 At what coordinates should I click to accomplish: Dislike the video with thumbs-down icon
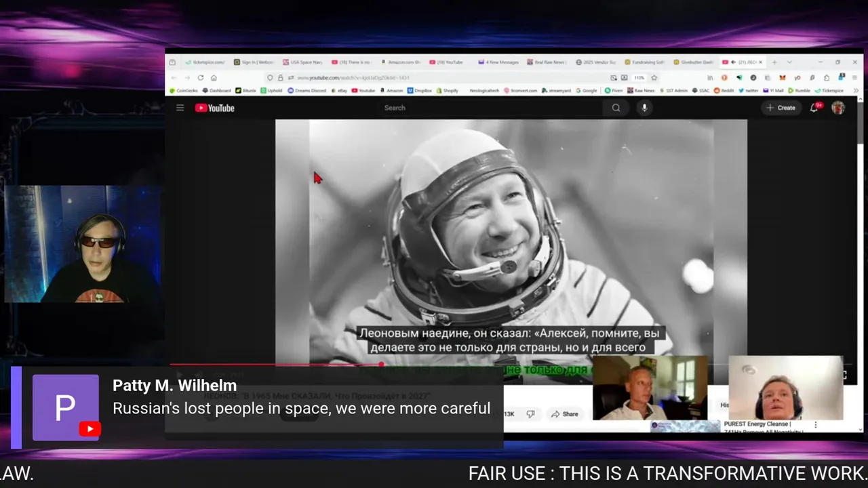(x=530, y=414)
